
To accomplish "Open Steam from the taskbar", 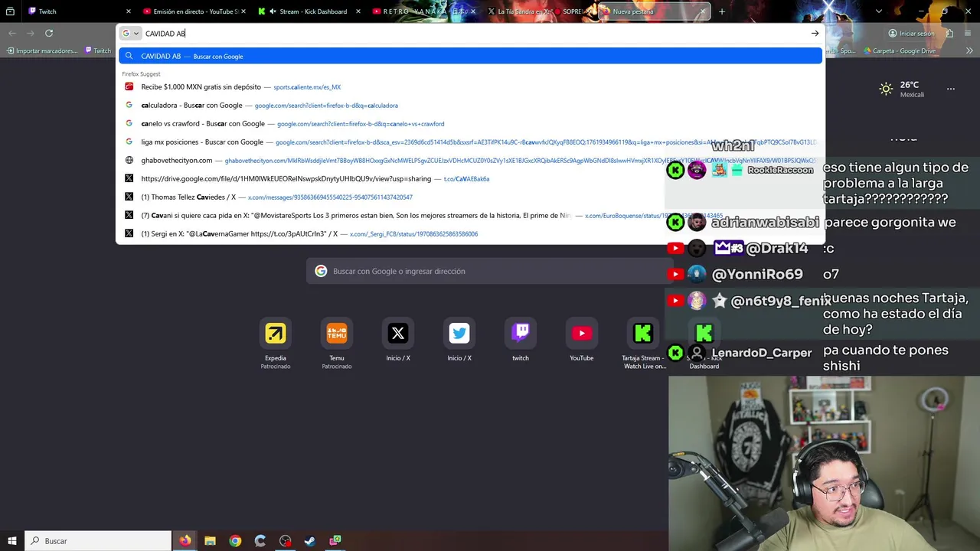I will pos(310,540).
